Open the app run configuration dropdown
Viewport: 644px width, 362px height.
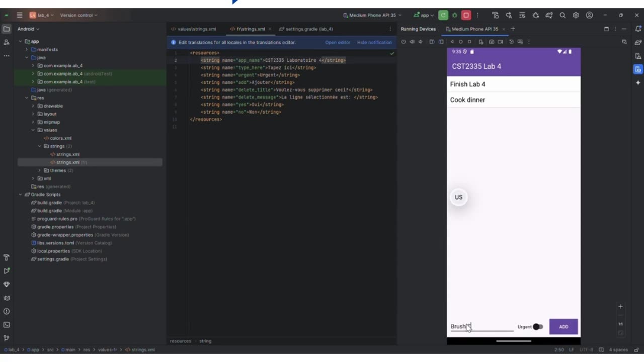pyautogui.click(x=424, y=15)
